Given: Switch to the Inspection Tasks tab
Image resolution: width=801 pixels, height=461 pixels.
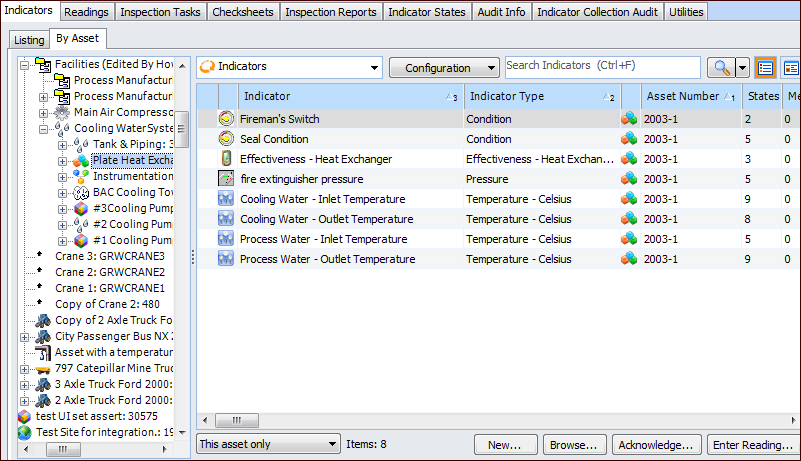Looking at the screenshot, I should [x=161, y=12].
